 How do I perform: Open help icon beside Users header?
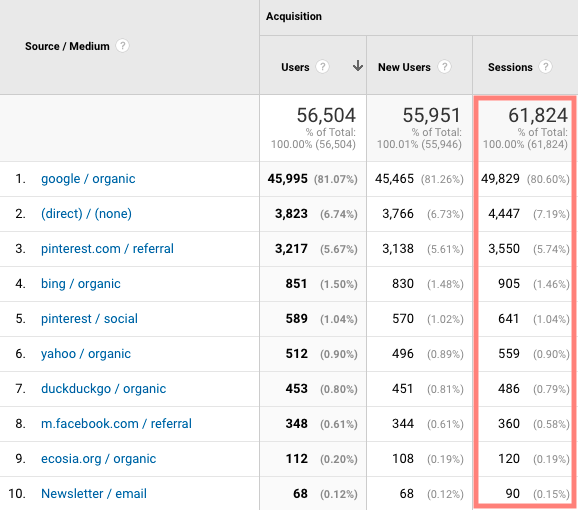click(323, 67)
